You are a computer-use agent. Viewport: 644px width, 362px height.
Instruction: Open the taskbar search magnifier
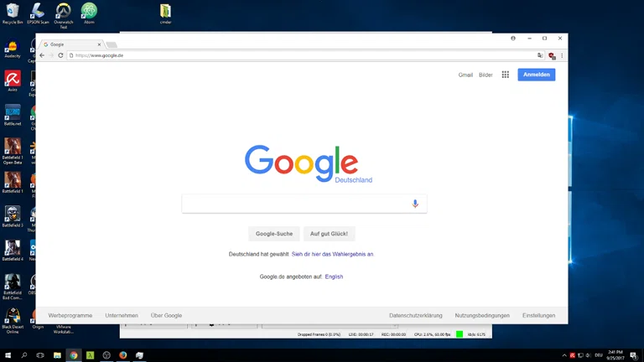[23, 355]
